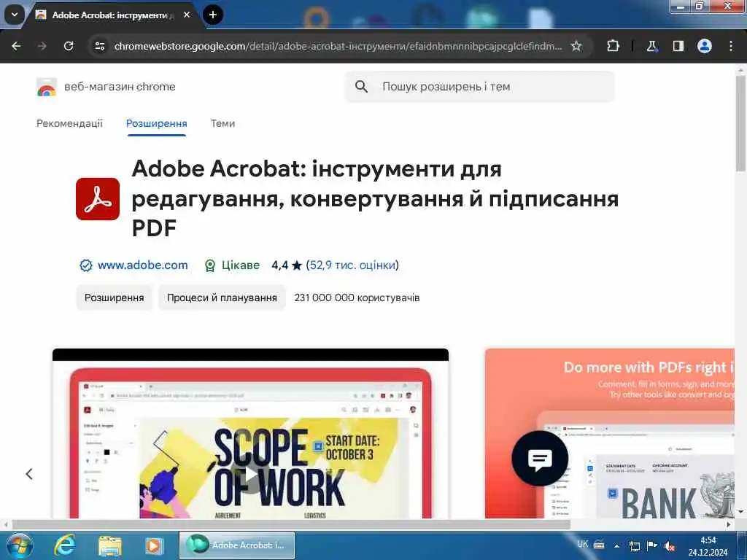Click the scroll down arrow on vertical scrollbar
This screenshot has width=747, height=560.
pyautogui.click(x=740, y=512)
